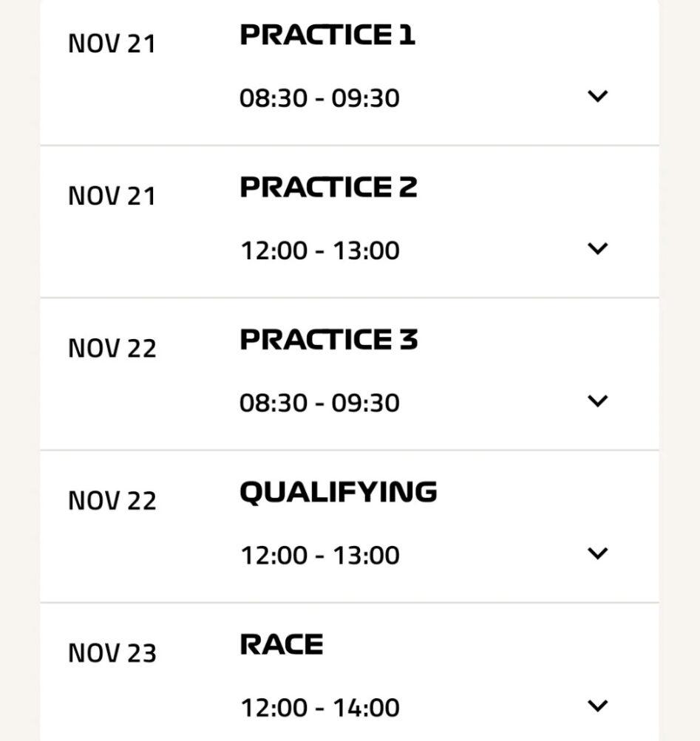Click the NOV 22 date beside Practice 3
This screenshot has width=700, height=741.
[112, 348]
